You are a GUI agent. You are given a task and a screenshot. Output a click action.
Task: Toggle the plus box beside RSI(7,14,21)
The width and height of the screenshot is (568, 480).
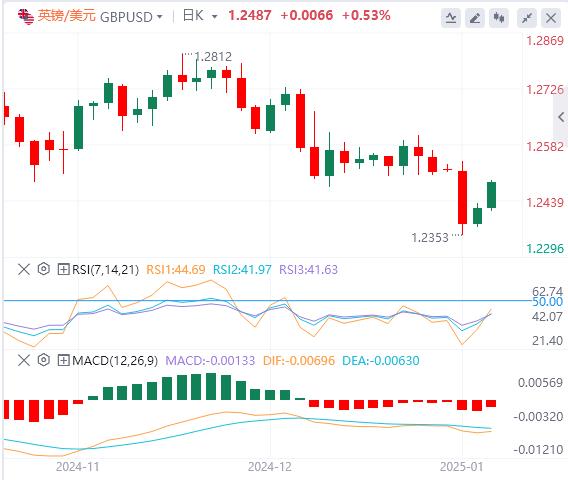pos(63,269)
